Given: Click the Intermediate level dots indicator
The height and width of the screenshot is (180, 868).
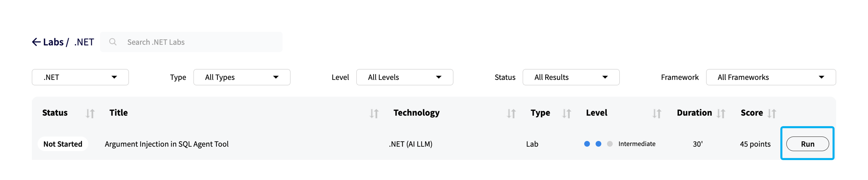Looking at the screenshot, I should [598, 144].
